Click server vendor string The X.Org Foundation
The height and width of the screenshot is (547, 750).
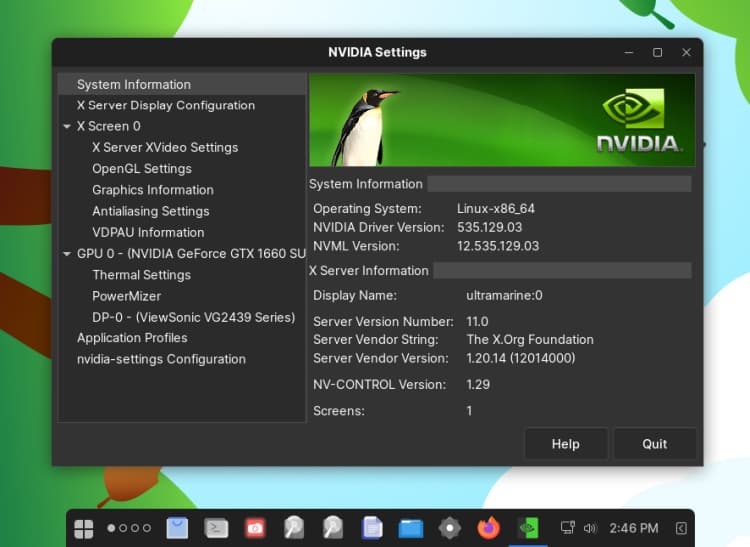coord(530,339)
